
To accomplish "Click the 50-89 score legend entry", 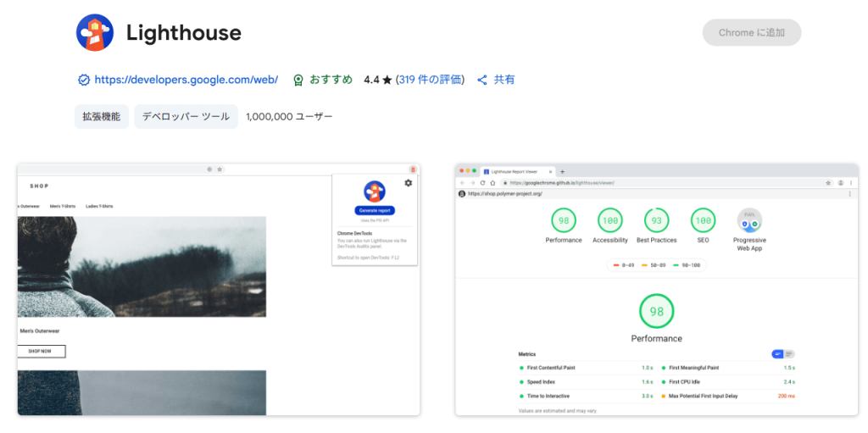I will click(654, 265).
